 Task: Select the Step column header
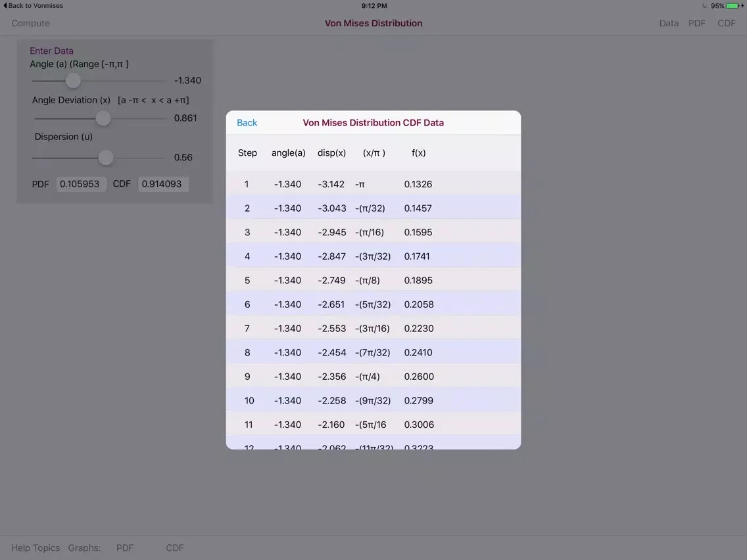pyautogui.click(x=247, y=153)
